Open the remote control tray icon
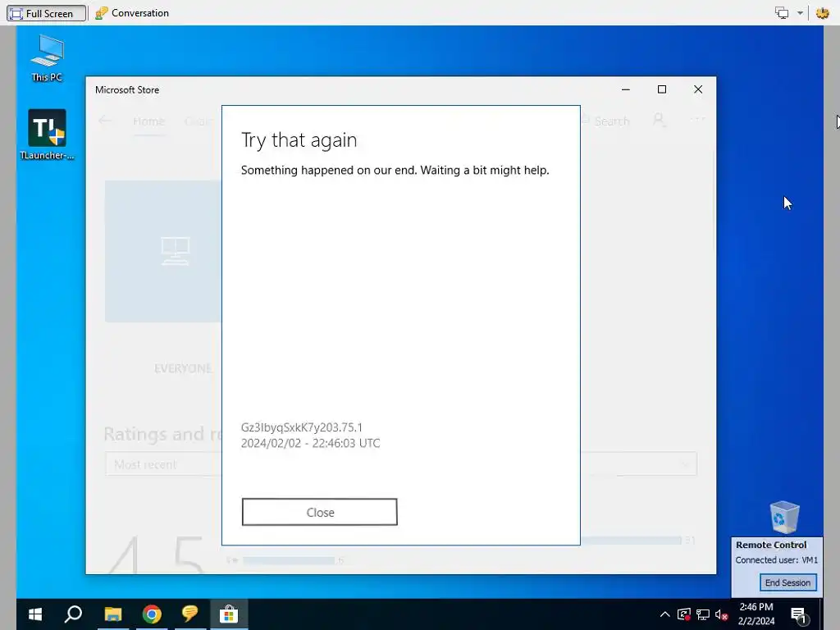This screenshot has height=630, width=840. point(683,614)
